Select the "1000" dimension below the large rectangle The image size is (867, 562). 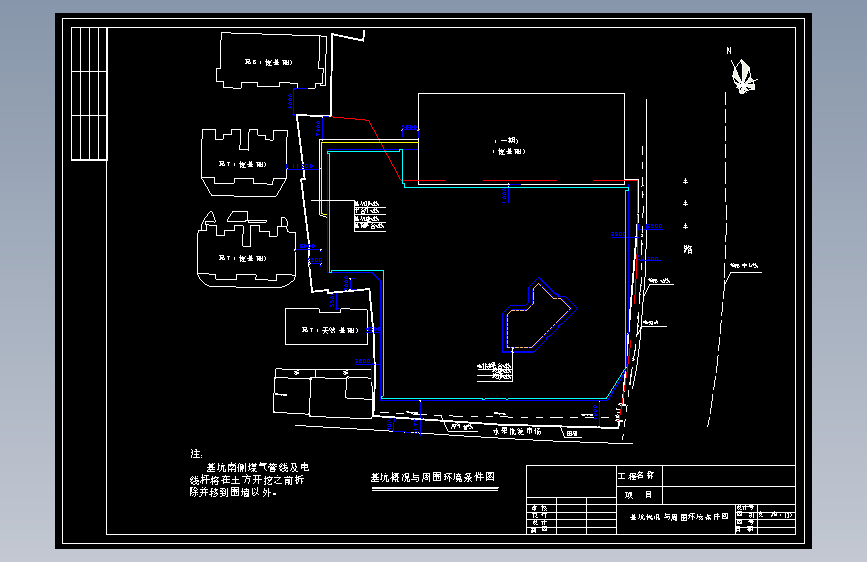tap(504, 195)
